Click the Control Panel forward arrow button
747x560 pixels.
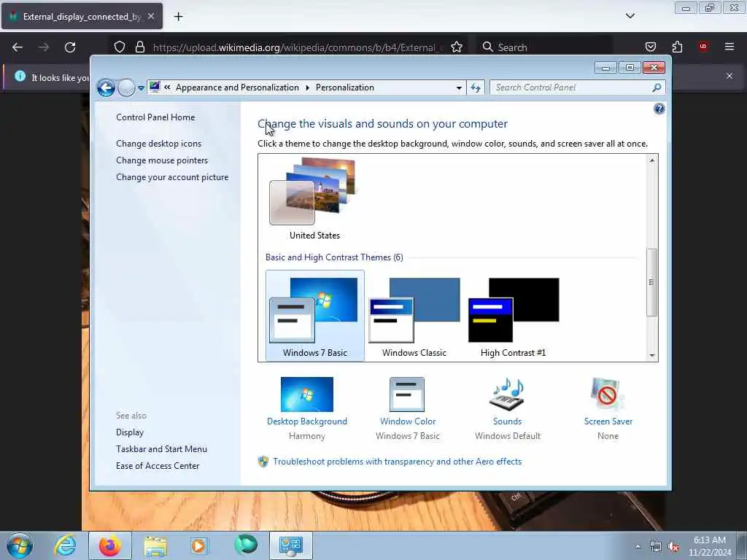(126, 88)
